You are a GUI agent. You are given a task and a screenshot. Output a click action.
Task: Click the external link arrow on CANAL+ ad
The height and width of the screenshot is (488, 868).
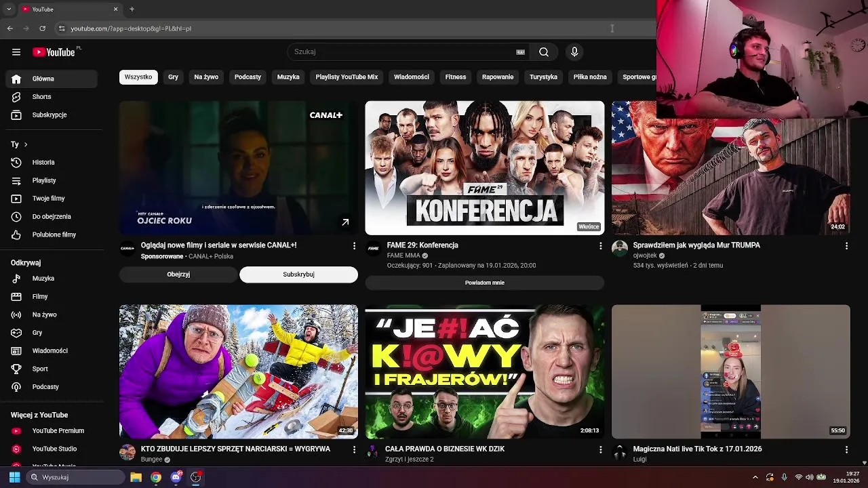point(345,222)
